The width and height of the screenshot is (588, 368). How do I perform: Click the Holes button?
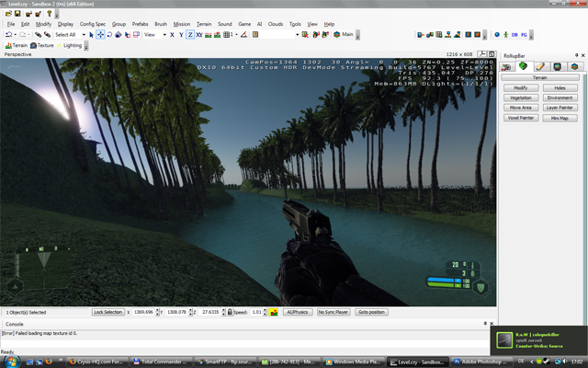click(x=560, y=88)
